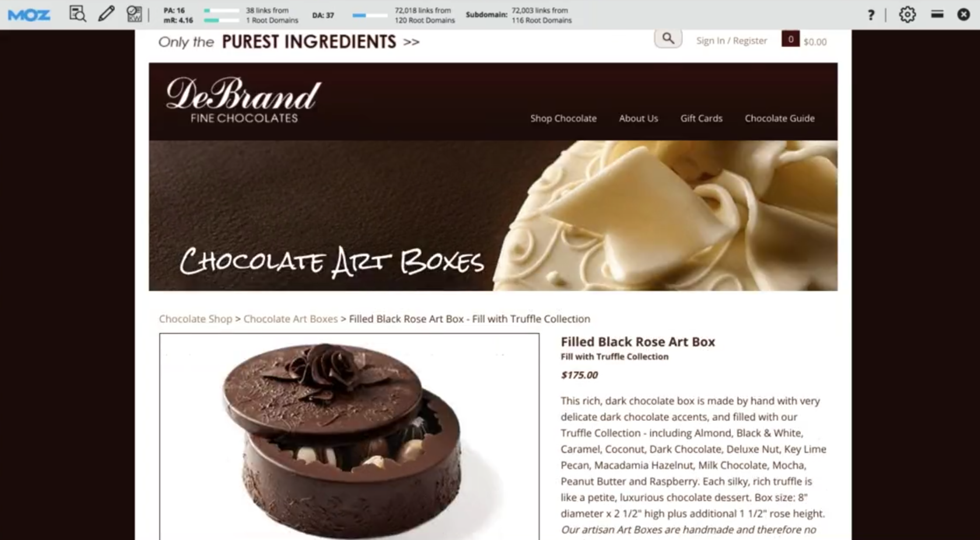Click the site search magnifier button
The image size is (980, 540).
click(668, 39)
